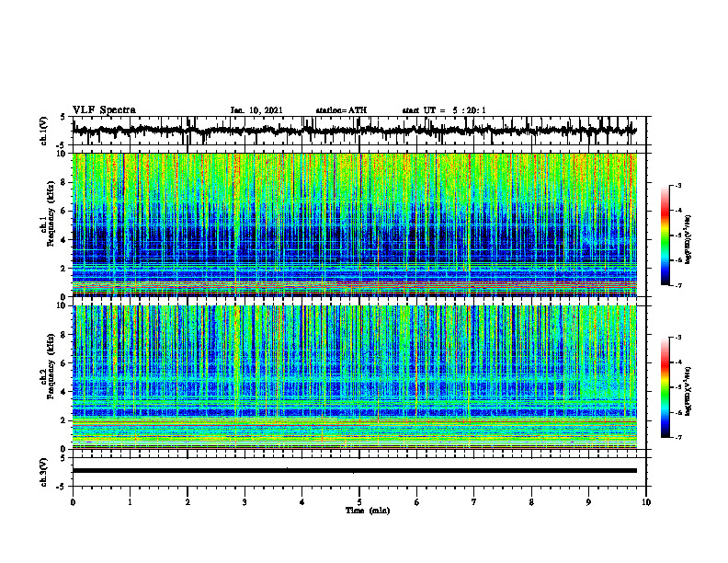
Task: Click the "-7" label on upper colorbar
Action: [x=677, y=285]
